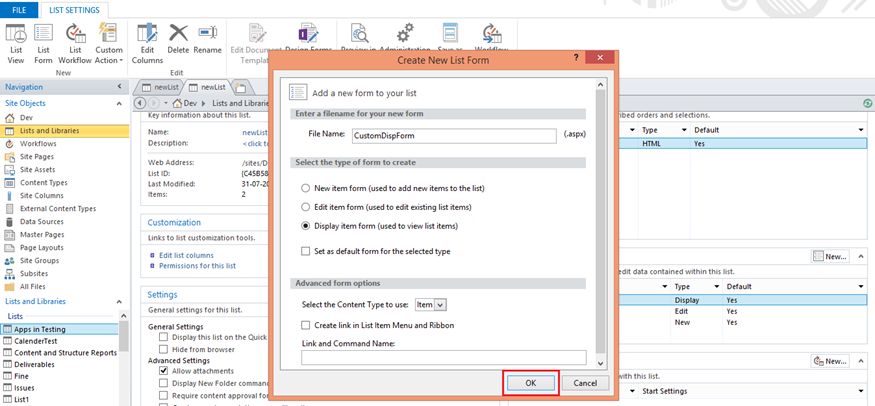This screenshot has width=875, height=406.
Task: Select Display item form radio button
Action: tap(305, 226)
